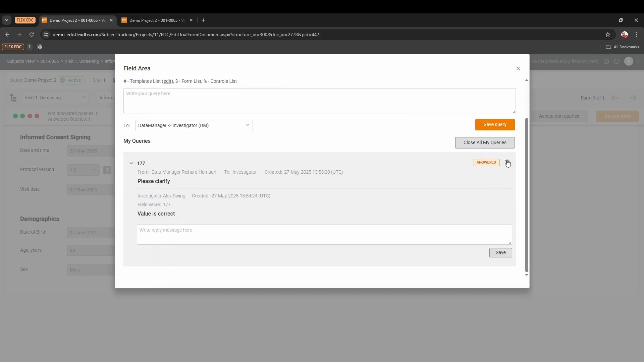Close the Field Area dialog
The width and height of the screenshot is (644, 362).
point(518,68)
